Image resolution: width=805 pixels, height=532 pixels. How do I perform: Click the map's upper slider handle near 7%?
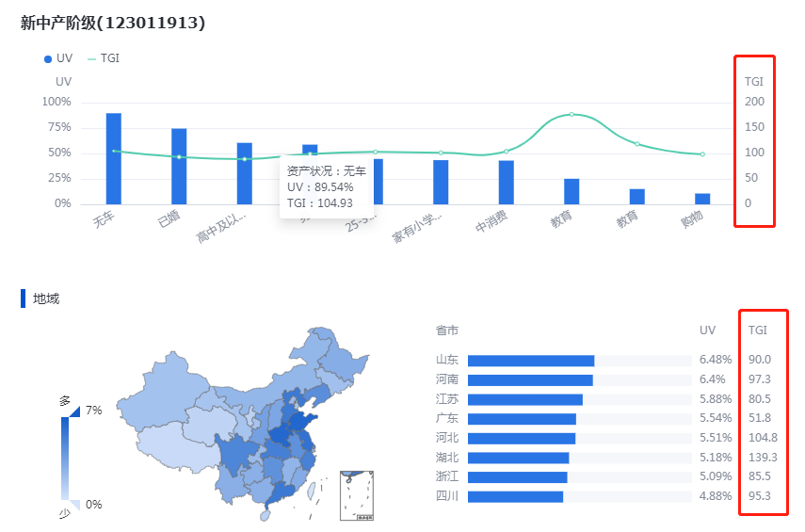(75, 411)
